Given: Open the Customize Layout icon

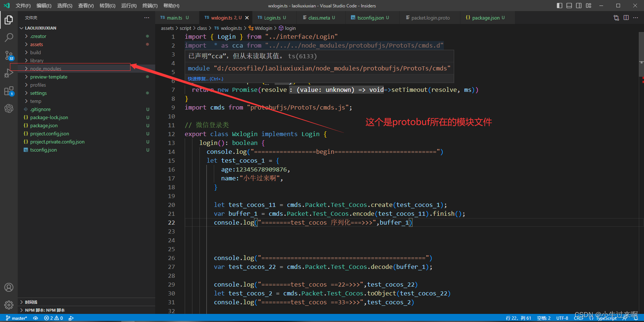Looking at the screenshot, I should point(588,6).
